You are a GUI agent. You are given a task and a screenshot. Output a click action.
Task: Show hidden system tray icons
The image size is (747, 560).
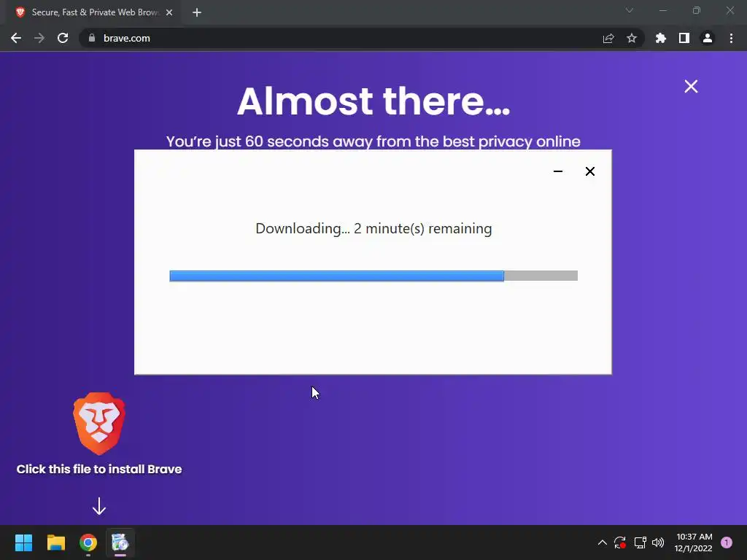point(602,542)
